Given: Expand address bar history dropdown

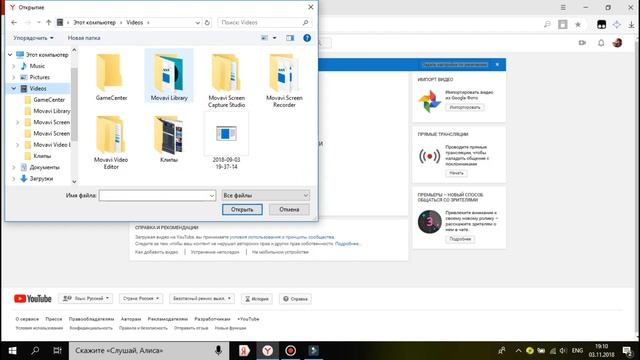Looking at the screenshot, I should coord(198,22).
